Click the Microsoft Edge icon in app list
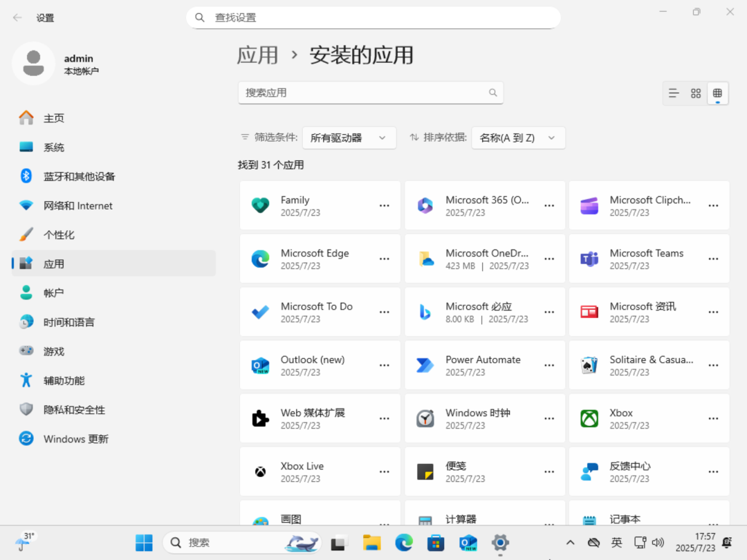Viewport: 747px width, 560px height. (x=260, y=259)
